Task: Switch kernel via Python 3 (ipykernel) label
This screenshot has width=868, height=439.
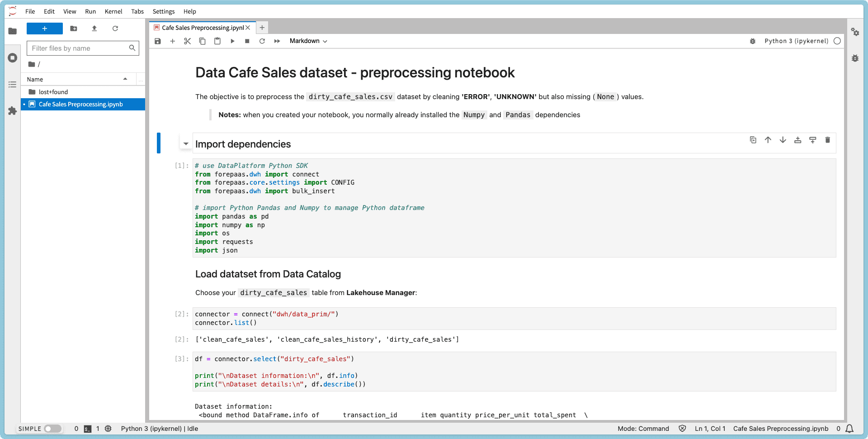Action: point(797,41)
